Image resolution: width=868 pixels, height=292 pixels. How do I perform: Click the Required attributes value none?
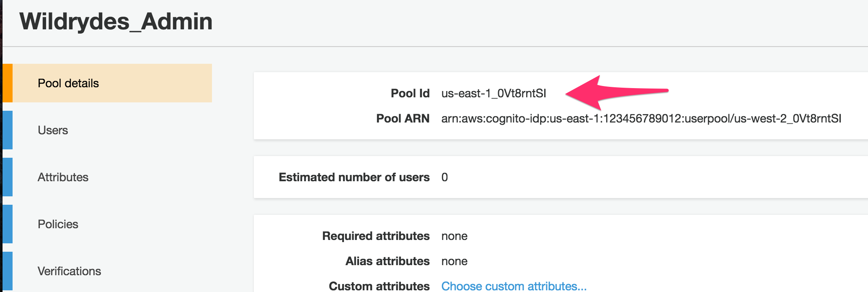tap(454, 236)
